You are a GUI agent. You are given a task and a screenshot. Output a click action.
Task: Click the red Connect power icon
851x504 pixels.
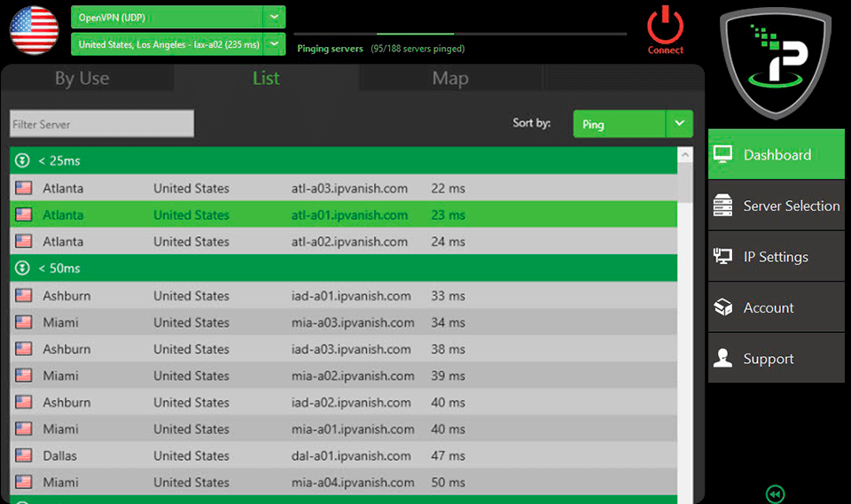(x=665, y=27)
